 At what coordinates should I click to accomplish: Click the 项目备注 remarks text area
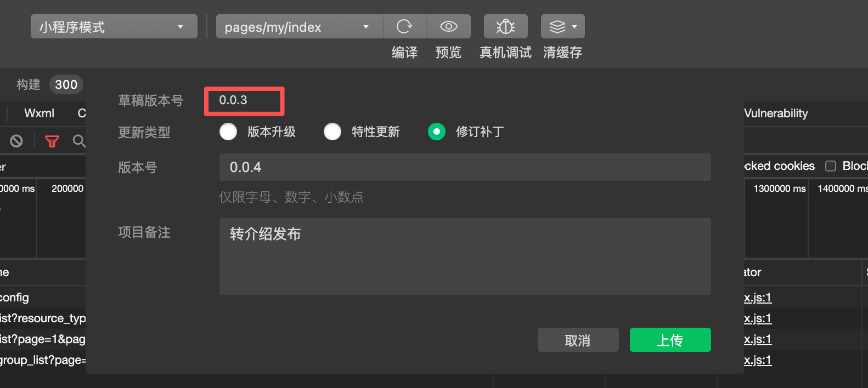[x=465, y=256]
